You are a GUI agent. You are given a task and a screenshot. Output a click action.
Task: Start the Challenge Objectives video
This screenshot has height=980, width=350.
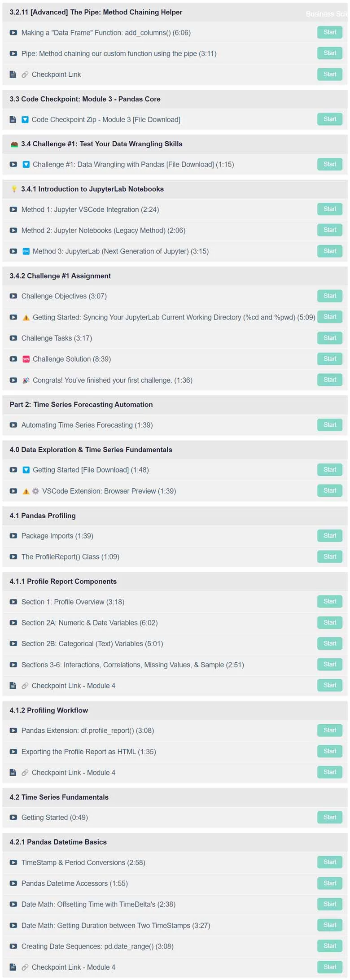330,296
